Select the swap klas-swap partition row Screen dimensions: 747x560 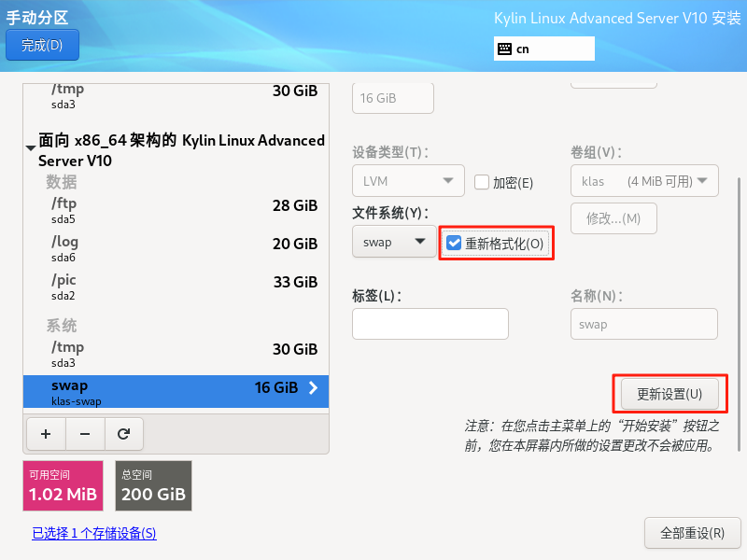click(x=176, y=391)
